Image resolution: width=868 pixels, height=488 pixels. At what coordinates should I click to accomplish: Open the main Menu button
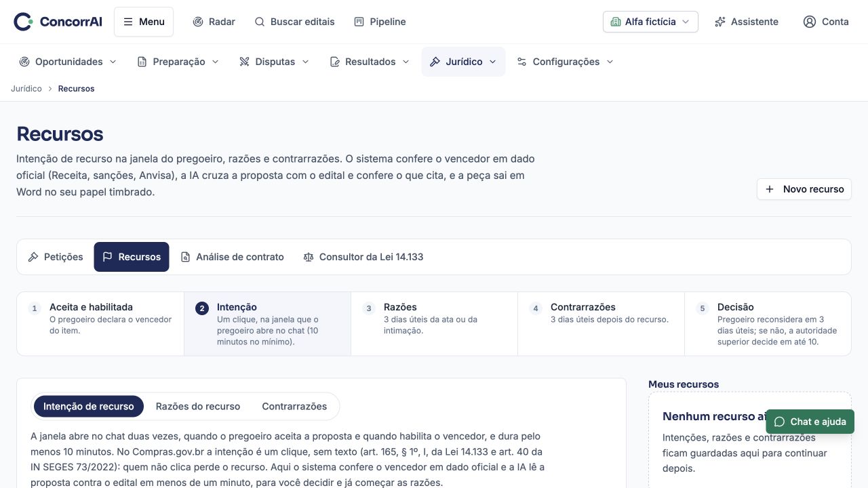point(144,22)
